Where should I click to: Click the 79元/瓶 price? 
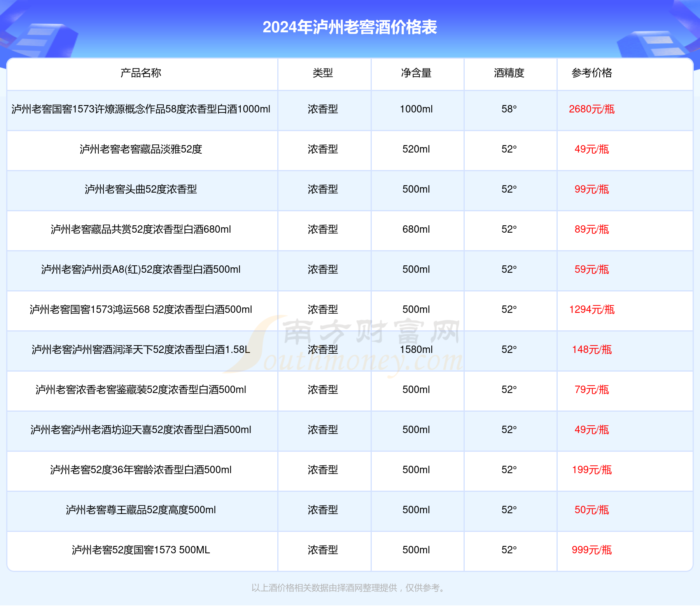(591, 390)
